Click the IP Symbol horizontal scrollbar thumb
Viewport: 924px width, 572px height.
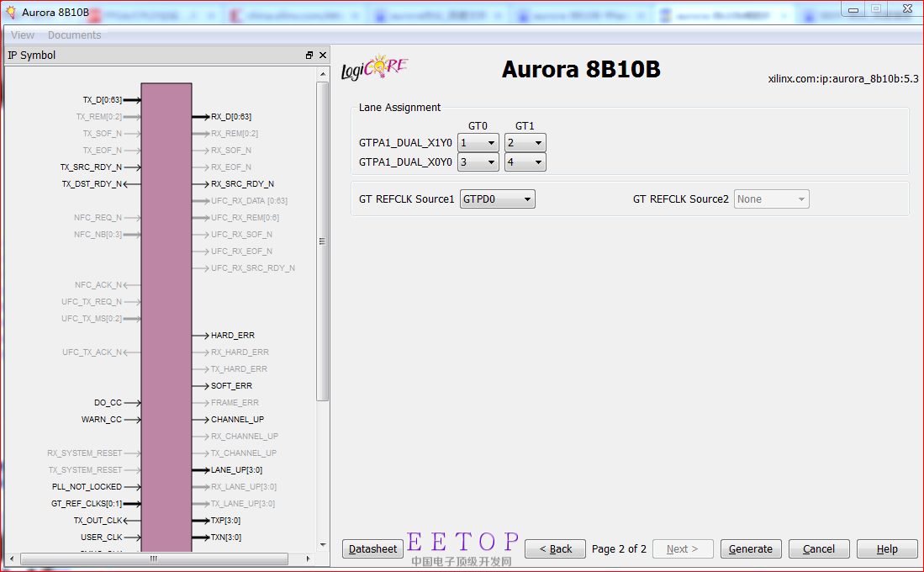pos(154,559)
